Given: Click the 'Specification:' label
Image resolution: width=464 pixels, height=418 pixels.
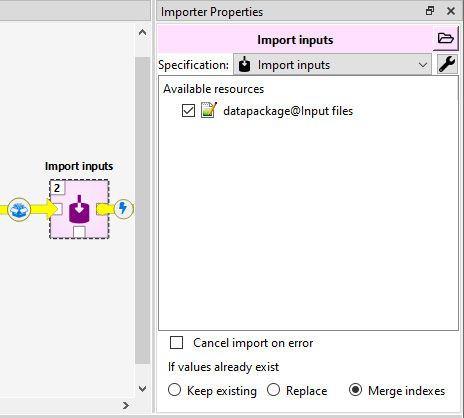Looking at the screenshot, I should click(x=193, y=65).
